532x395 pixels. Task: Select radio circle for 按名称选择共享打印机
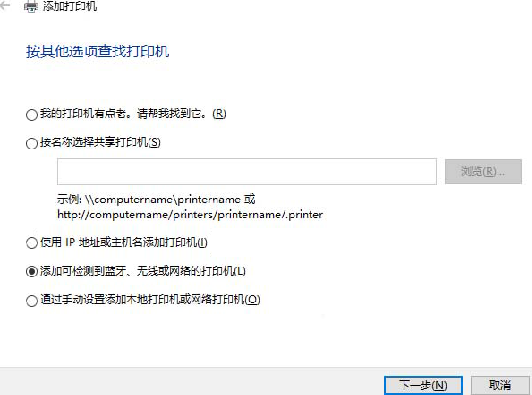coord(32,143)
